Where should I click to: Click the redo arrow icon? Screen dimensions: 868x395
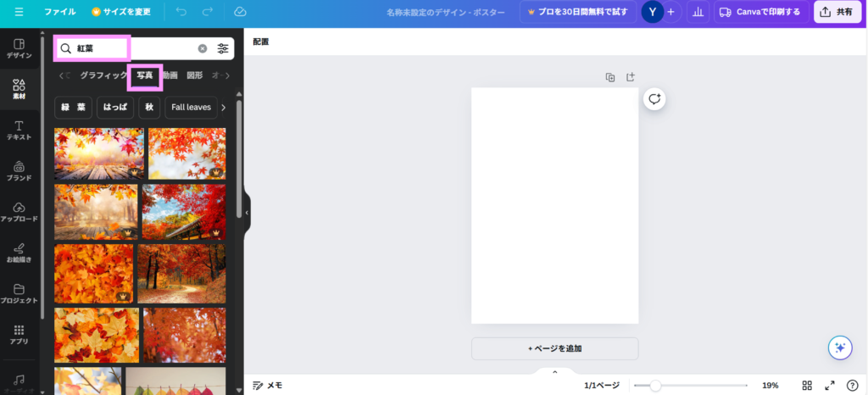pos(208,12)
